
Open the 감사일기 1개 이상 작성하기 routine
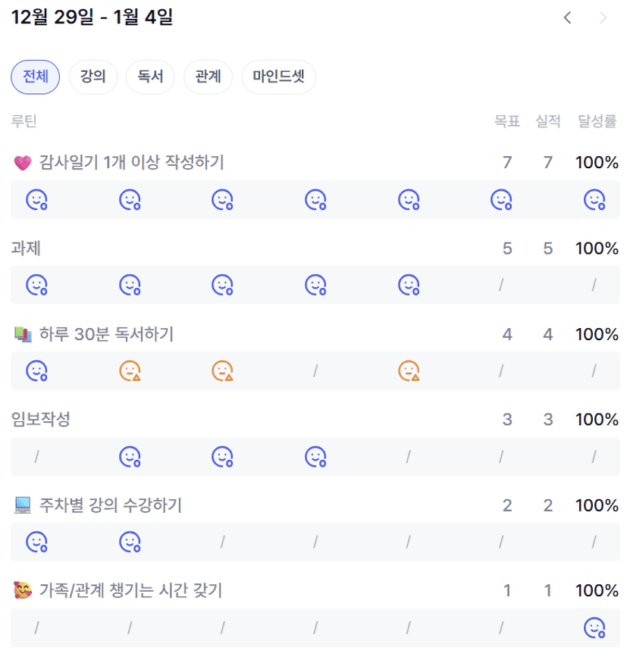(130, 162)
